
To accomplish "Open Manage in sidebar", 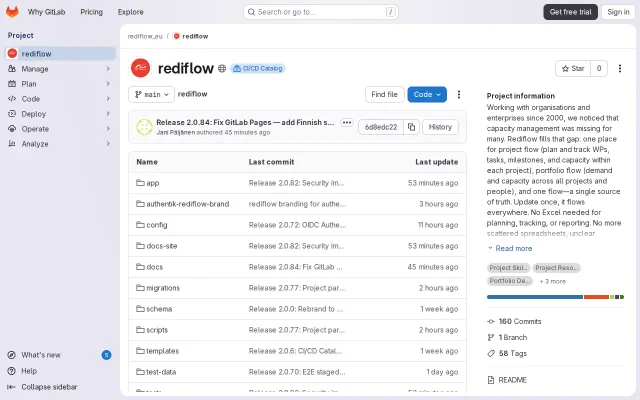I will (x=60, y=69).
